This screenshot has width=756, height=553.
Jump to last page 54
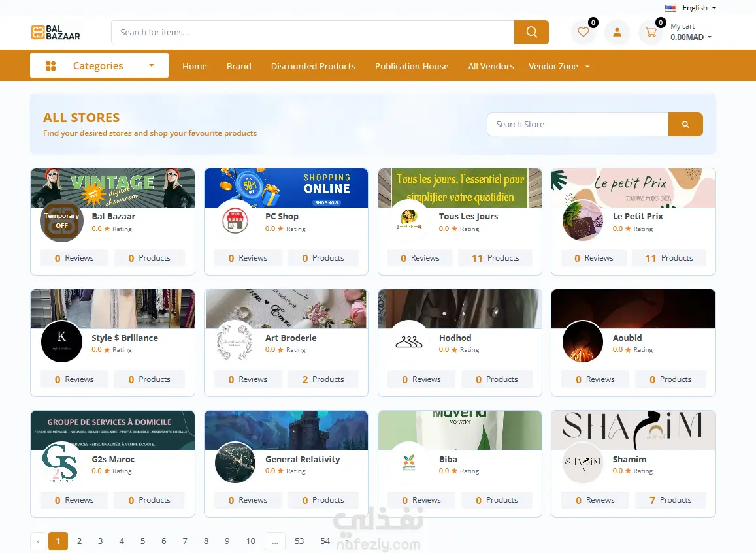(325, 541)
